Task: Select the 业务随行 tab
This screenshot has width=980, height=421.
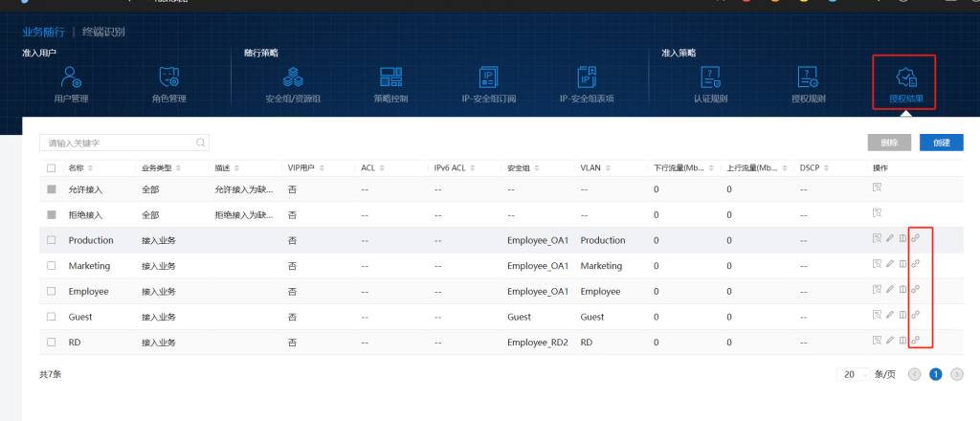Action: [43, 32]
